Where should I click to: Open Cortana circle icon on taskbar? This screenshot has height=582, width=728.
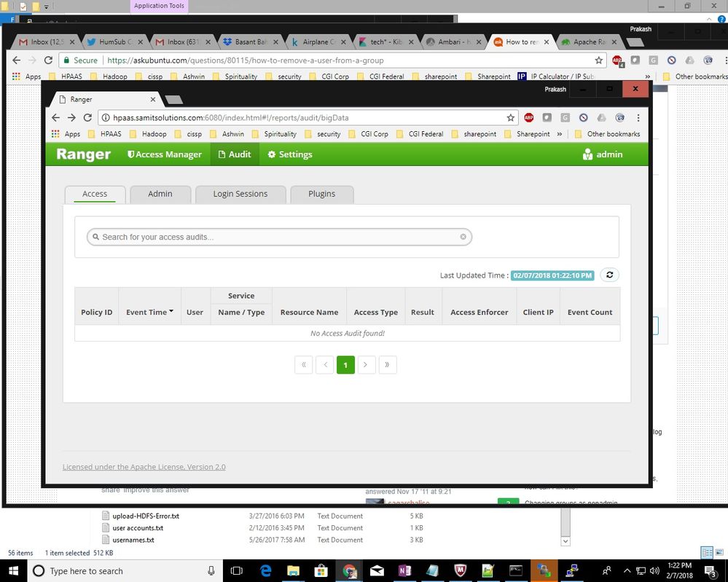[x=39, y=570]
